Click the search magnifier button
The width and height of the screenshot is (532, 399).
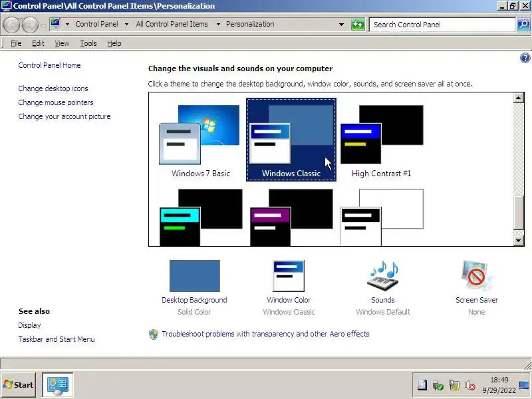click(x=523, y=25)
